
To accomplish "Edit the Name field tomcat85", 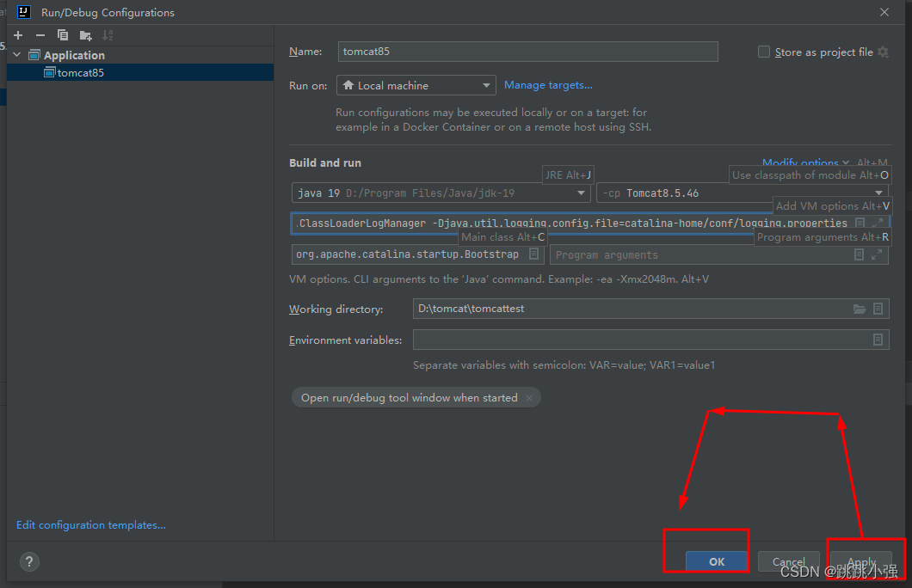I will 527,51.
